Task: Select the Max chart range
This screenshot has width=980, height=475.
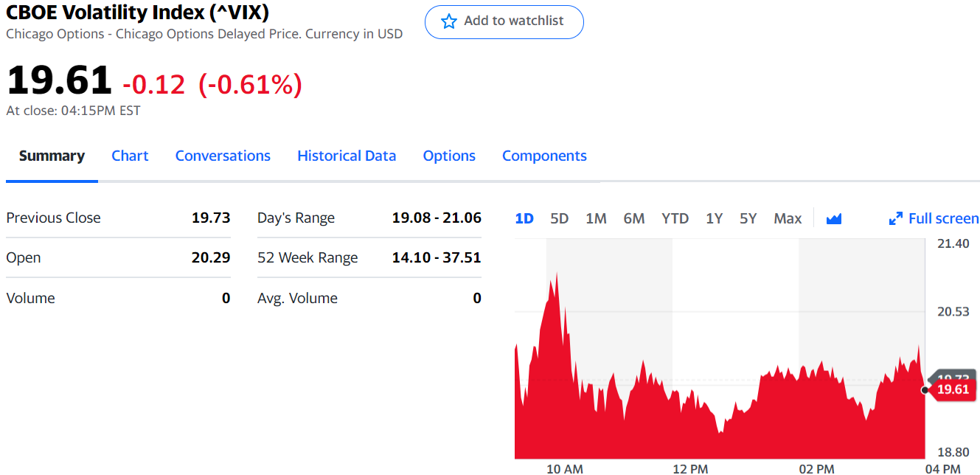Action: tap(788, 218)
